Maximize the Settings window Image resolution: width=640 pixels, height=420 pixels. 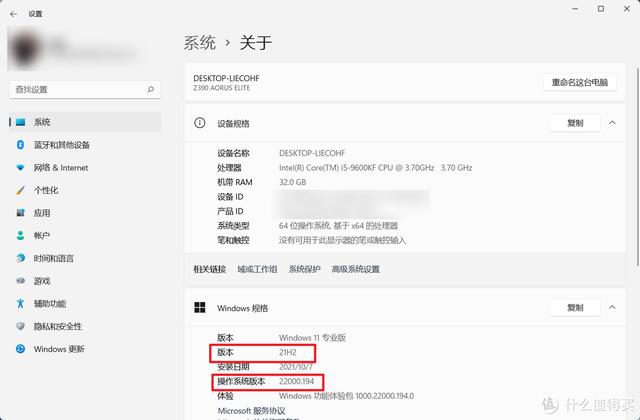coord(601,9)
